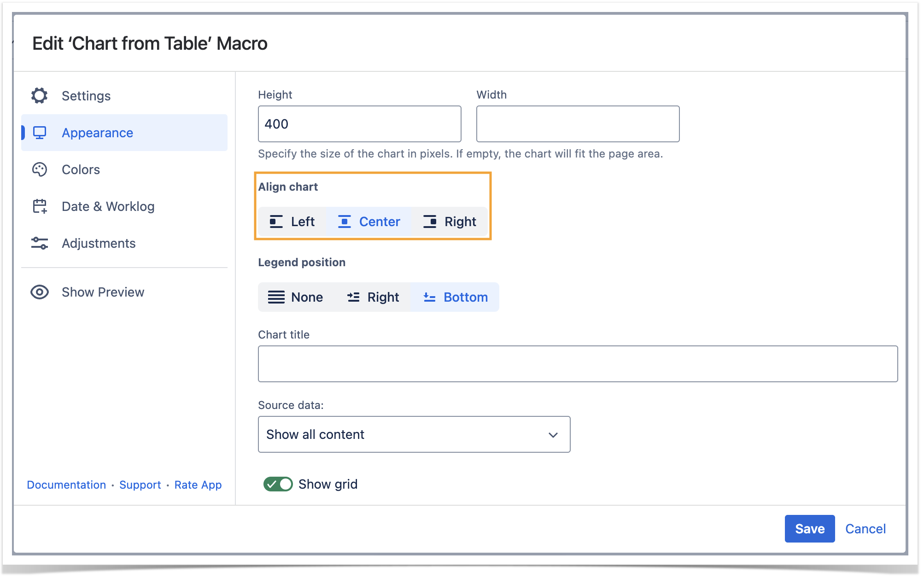Toggle the Show grid switch
The image size is (924, 578).
[x=278, y=484]
